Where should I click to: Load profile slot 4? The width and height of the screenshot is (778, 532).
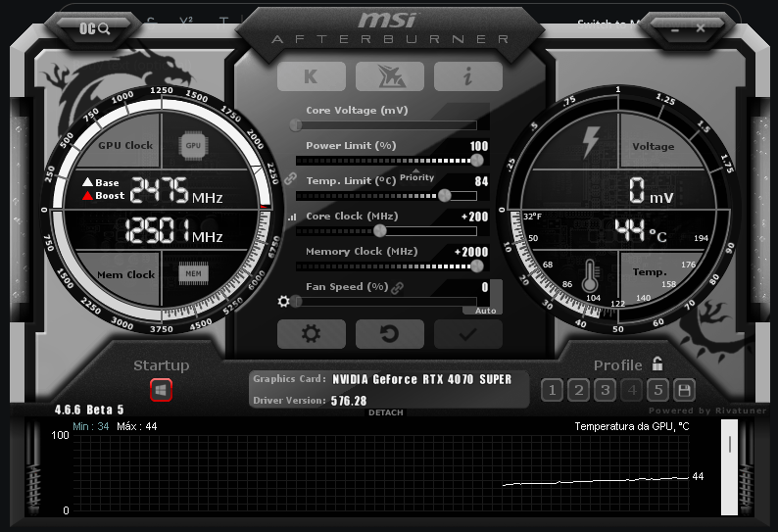[632, 391]
